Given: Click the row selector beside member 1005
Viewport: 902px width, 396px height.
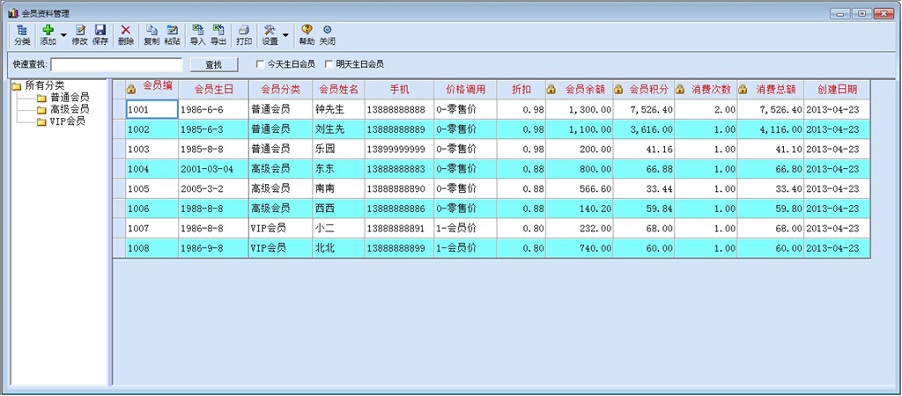Looking at the screenshot, I should pos(120,188).
